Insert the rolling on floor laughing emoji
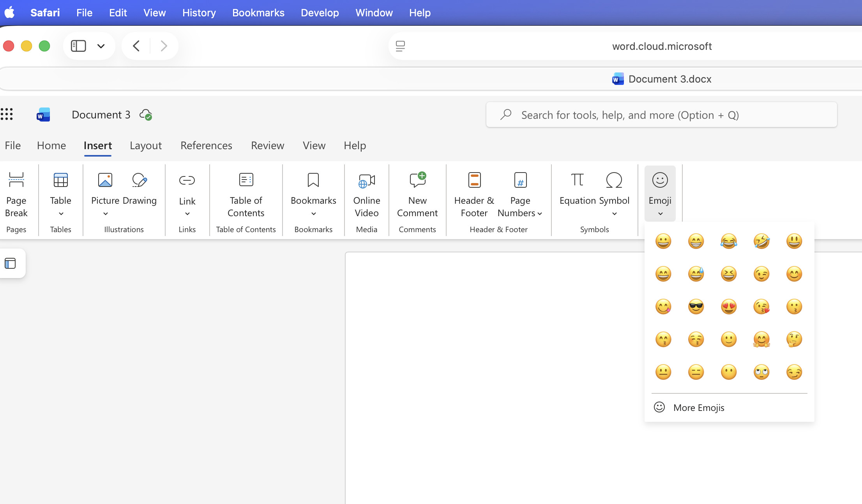Image resolution: width=862 pixels, height=504 pixels. pyautogui.click(x=761, y=241)
